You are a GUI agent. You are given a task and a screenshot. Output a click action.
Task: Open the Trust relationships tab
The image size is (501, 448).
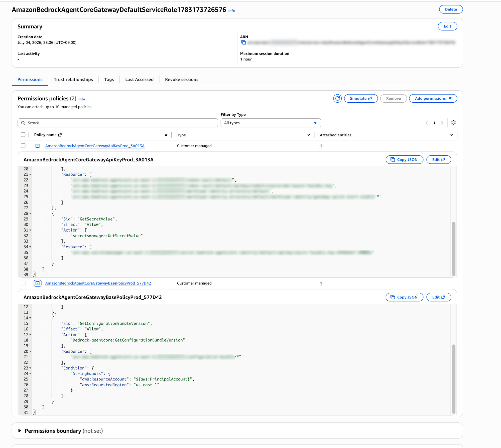point(73,80)
